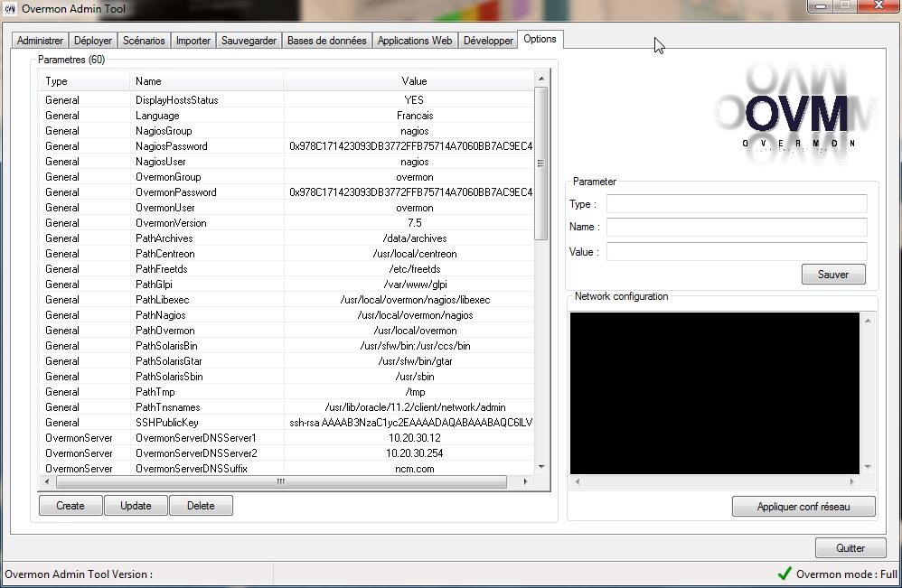Select the OvermonPassword row

coord(287,192)
